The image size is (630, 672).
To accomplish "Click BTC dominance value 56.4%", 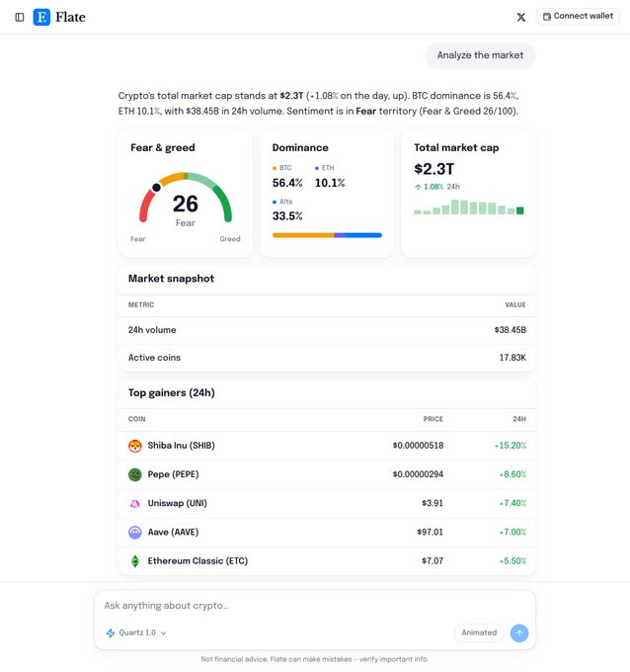I will click(x=287, y=183).
